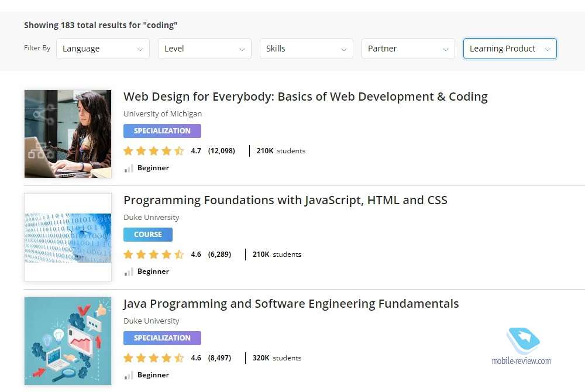Image resolution: width=585 pixels, height=392 pixels.
Task: Click the Showing 183 total results heading
Action: click(x=101, y=25)
